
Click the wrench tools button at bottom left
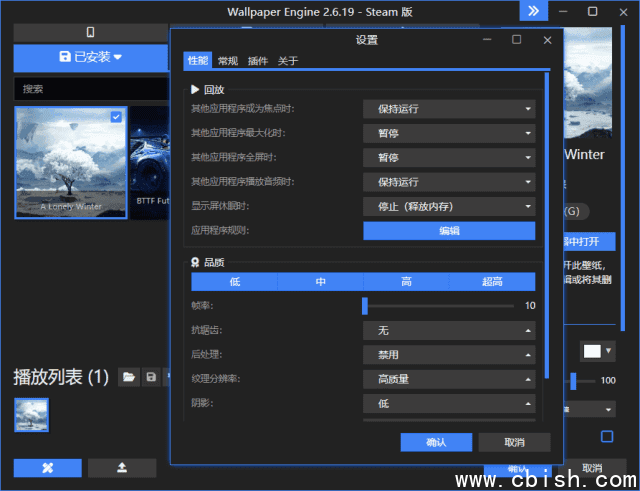(47, 468)
